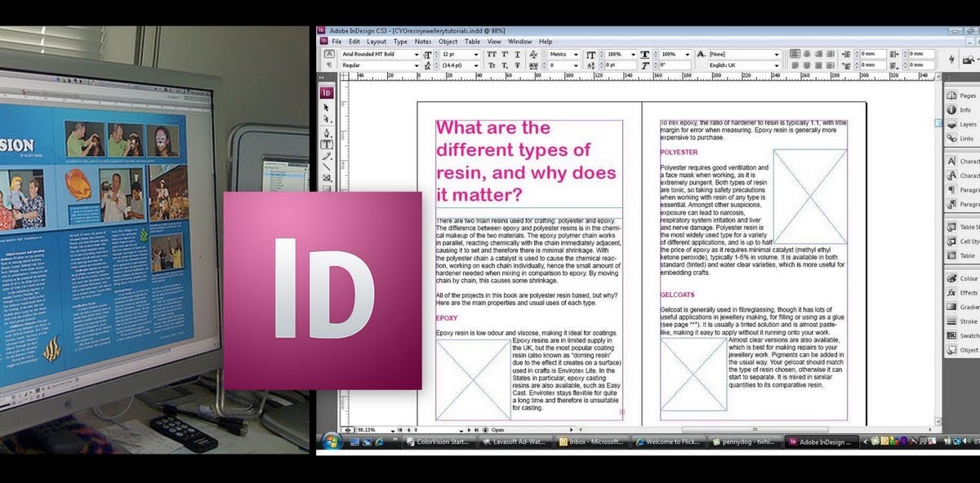Screen dimensions: 980x483
Task: Open the Layout menu
Action: pos(376,41)
